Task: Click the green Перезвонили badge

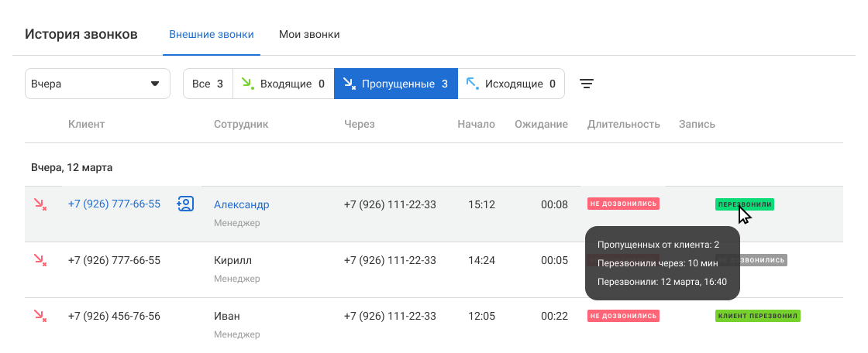Action: [744, 204]
